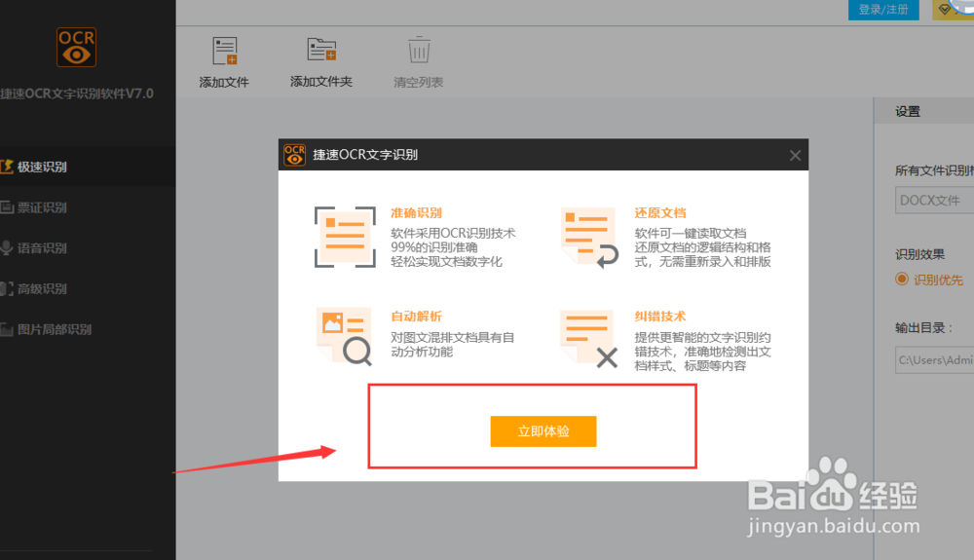Select 票证识别 in the sidebar

[88, 207]
